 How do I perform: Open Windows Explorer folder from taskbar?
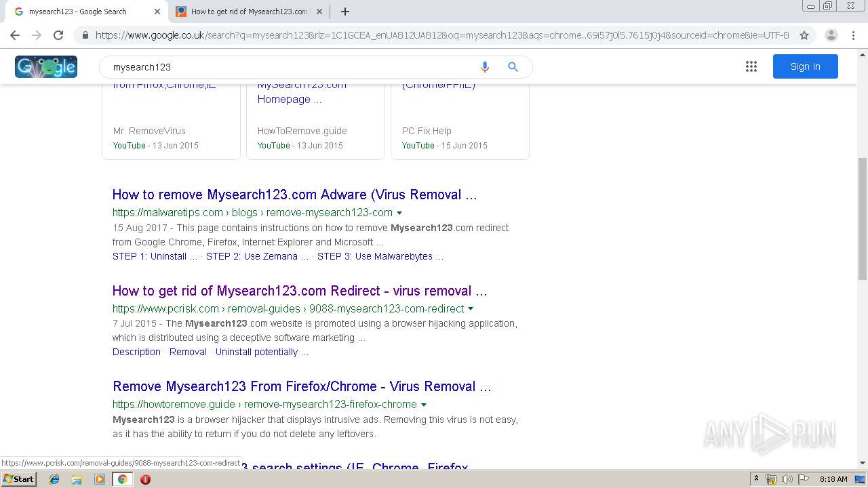coord(77,479)
